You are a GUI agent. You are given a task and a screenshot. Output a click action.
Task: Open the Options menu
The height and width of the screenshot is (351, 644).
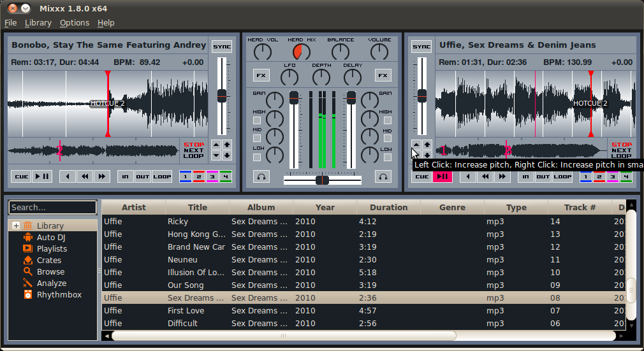tap(75, 23)
